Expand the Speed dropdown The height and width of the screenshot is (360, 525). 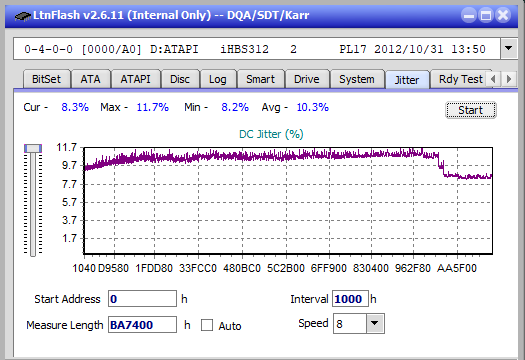375,323
